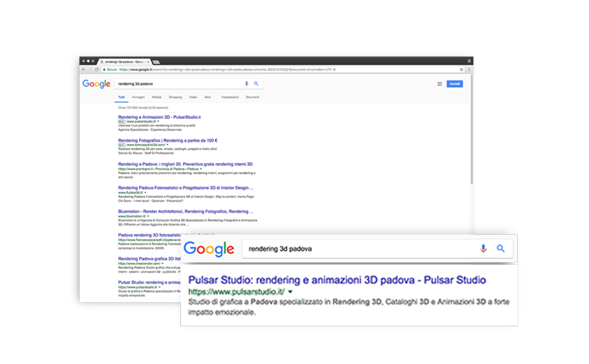Click the large magnifier icon in zoomed overlay
Viewport: 589px width, 364px height.
point(501,249)
